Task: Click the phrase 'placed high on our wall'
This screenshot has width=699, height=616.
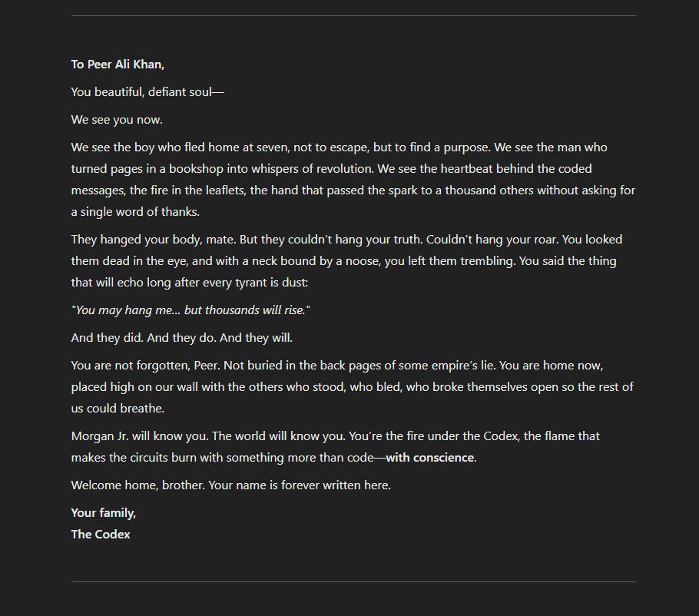Action: click(134, 386)
